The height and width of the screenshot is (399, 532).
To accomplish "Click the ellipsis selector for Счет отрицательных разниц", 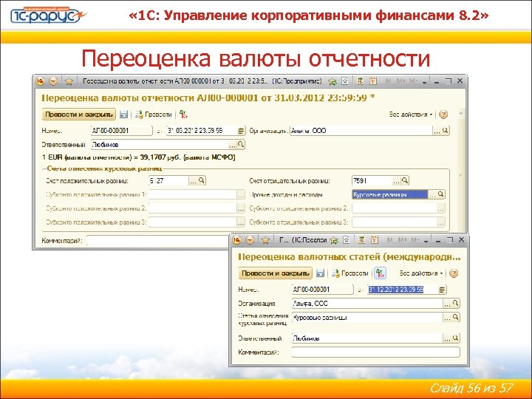I will (x=396, y=180).
